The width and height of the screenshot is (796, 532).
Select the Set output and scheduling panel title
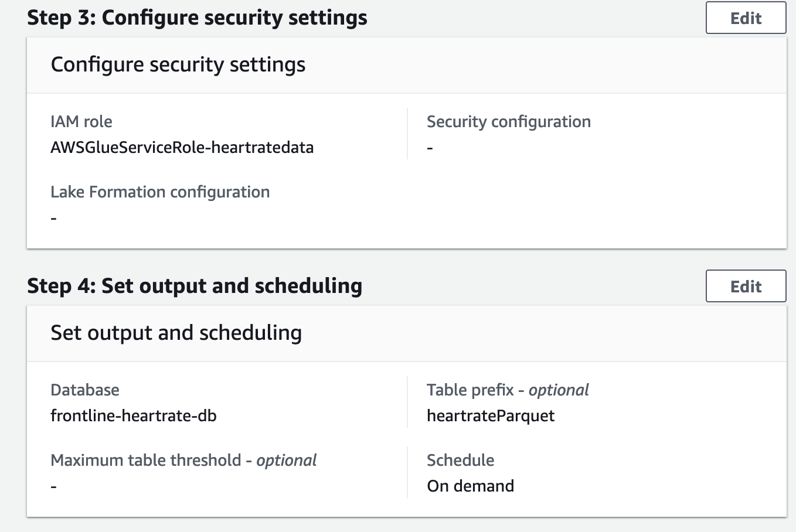[x=176, y=333]
